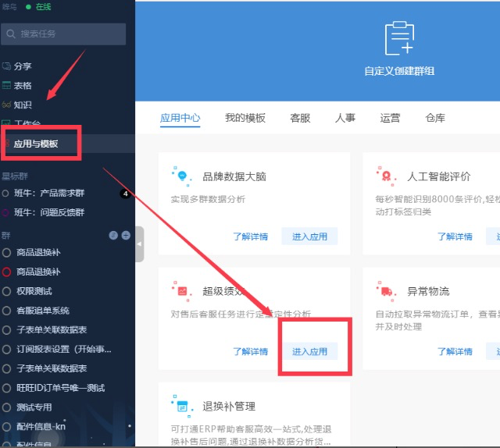The height and width of the screenshot is (448, 500).
Task: Open the 表格 sidebar item
Action: click(x=23, y=85)
